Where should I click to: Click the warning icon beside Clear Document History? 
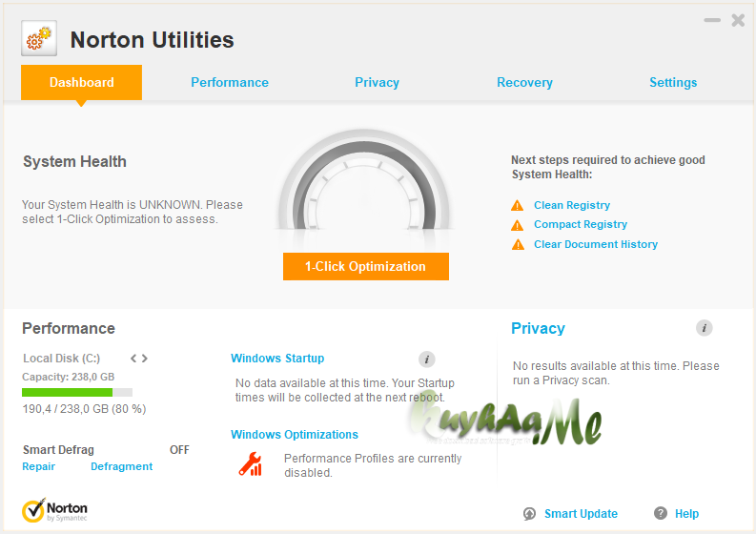(x=518, y=244)
